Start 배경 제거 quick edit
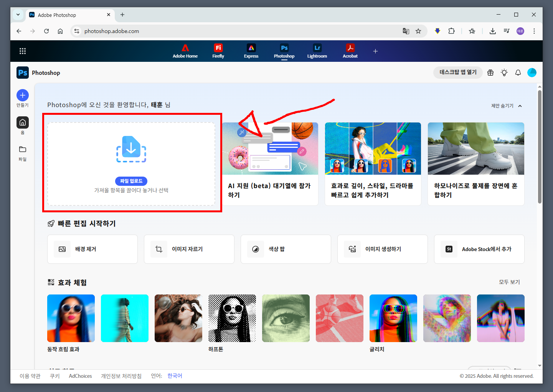This screenshot has width=553, height=392. coord(92,249)
